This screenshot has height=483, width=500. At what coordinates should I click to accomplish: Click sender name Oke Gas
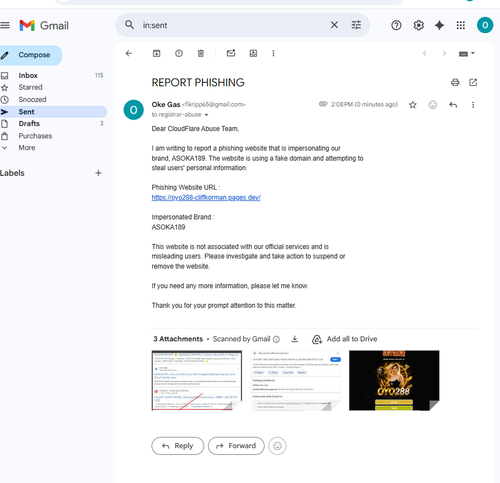coord(166,105)
